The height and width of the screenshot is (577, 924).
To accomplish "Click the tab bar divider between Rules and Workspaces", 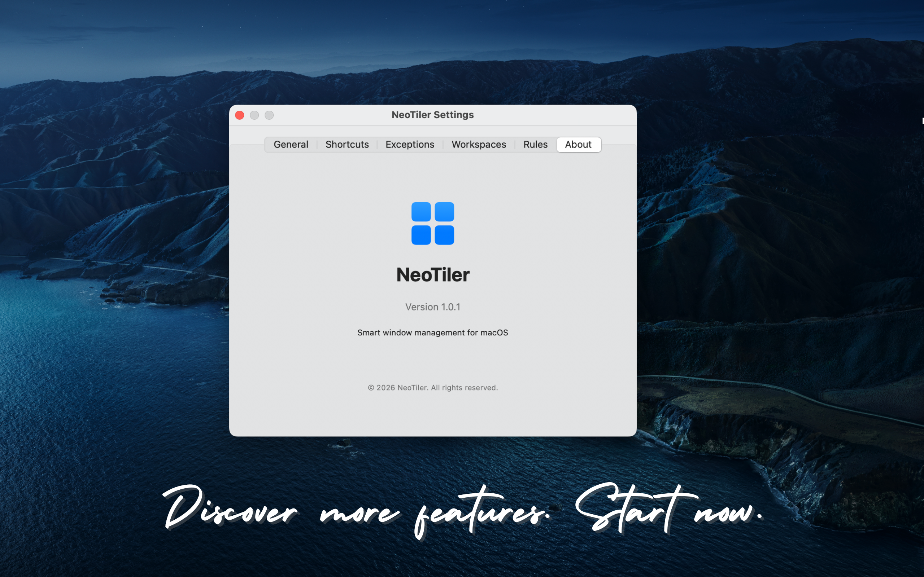I will point(514,144).
